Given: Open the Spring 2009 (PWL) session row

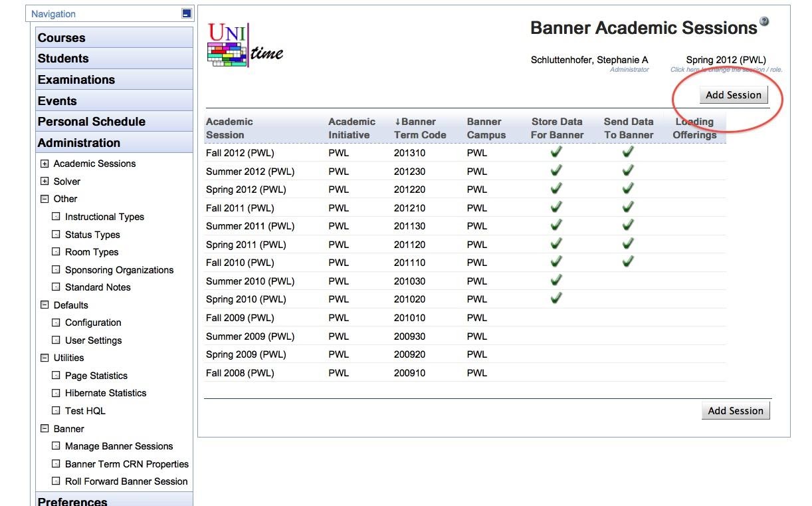Looking at the screenshot, I should [x=465, y=354].
